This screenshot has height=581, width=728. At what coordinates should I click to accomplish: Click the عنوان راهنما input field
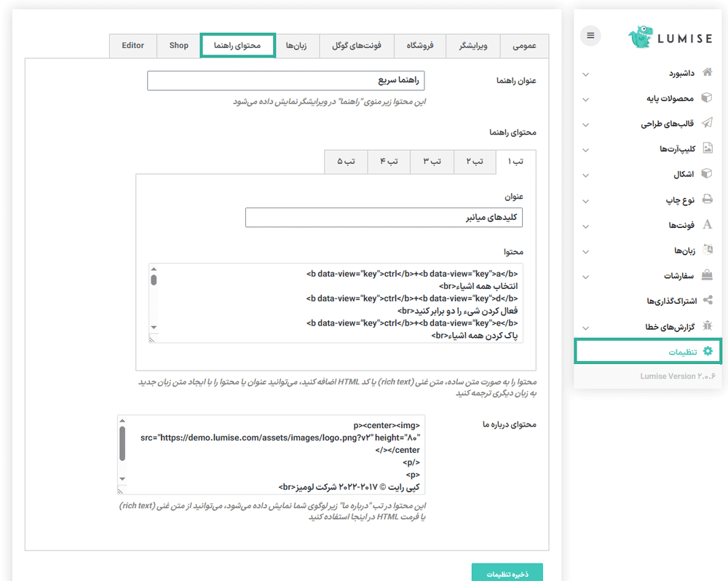pyautogui.click(x=285, y=81)
